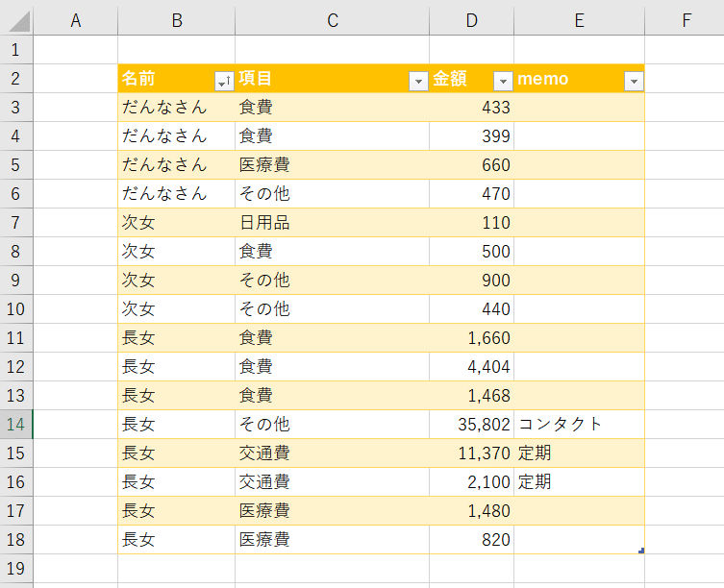Click the 名前 header cell
The image size is (724, 588).
pos(176,79)
